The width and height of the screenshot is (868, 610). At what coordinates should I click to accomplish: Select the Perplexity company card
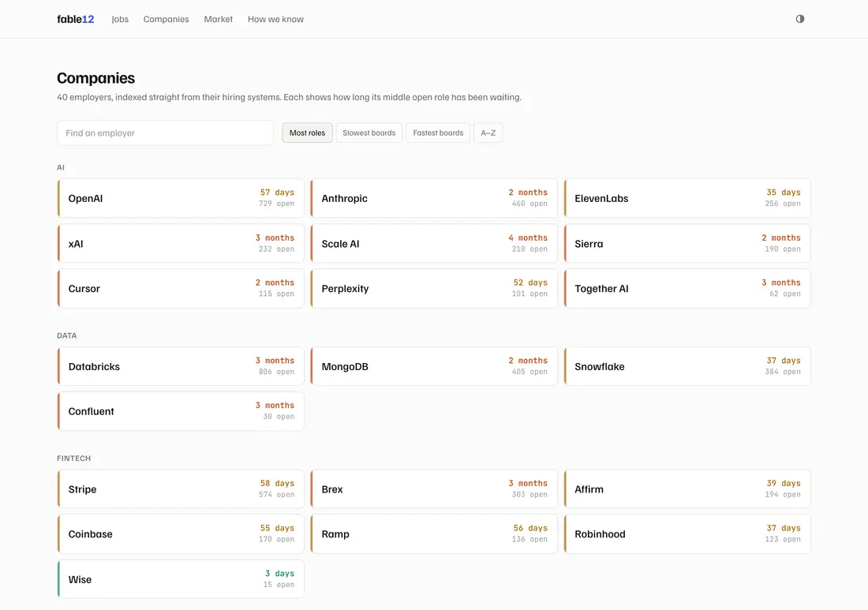(434, 288)
